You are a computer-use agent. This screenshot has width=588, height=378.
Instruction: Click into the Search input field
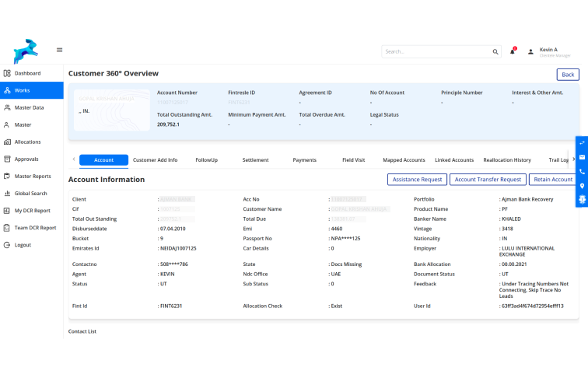tap(436, 52)
